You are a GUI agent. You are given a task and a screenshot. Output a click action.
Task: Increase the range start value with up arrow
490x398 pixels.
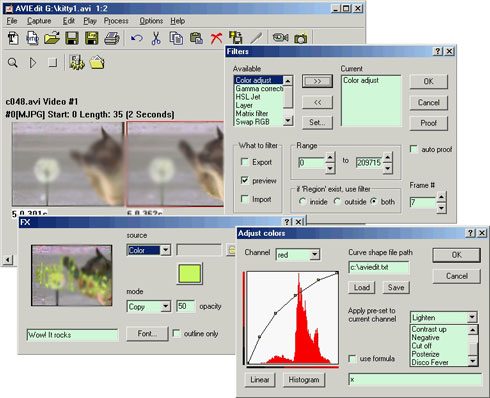330,157
